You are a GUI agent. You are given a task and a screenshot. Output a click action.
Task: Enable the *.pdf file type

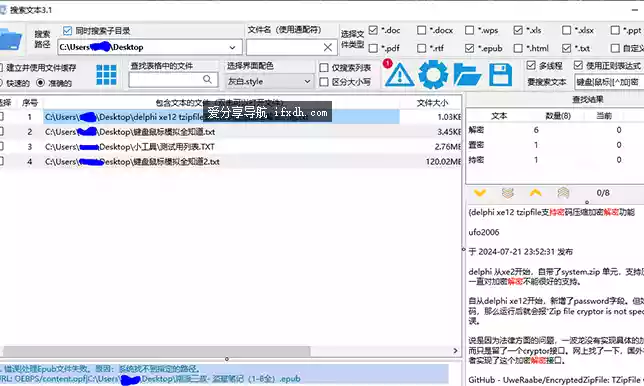pos(373,48)
